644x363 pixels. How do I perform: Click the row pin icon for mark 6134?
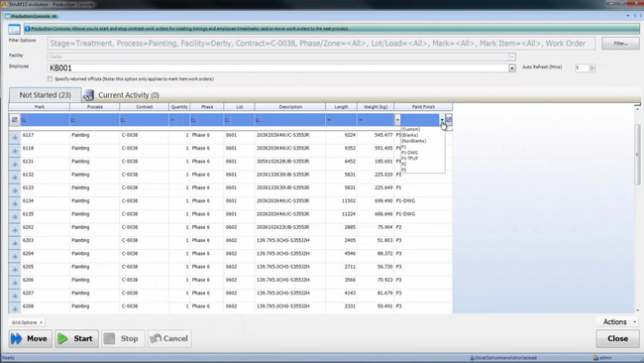tap(15, 203)
